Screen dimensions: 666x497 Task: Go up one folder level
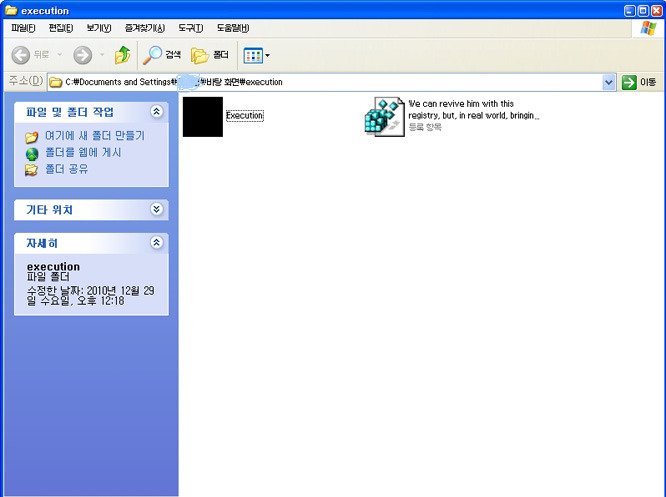click(x=122, y=55)
